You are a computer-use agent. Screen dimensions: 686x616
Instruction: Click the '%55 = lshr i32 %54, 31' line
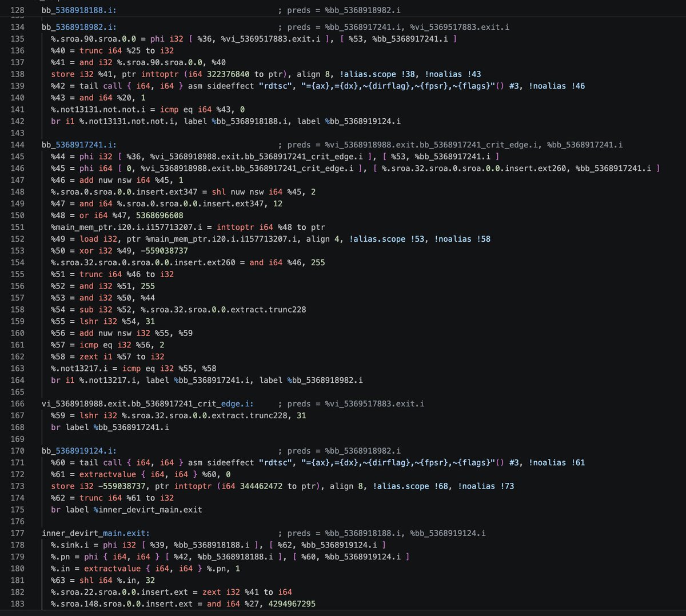point(103,321)
